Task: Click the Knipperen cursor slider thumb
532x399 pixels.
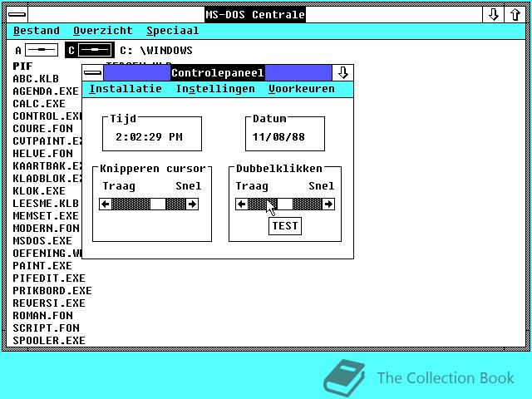Action: coord(158,204)
